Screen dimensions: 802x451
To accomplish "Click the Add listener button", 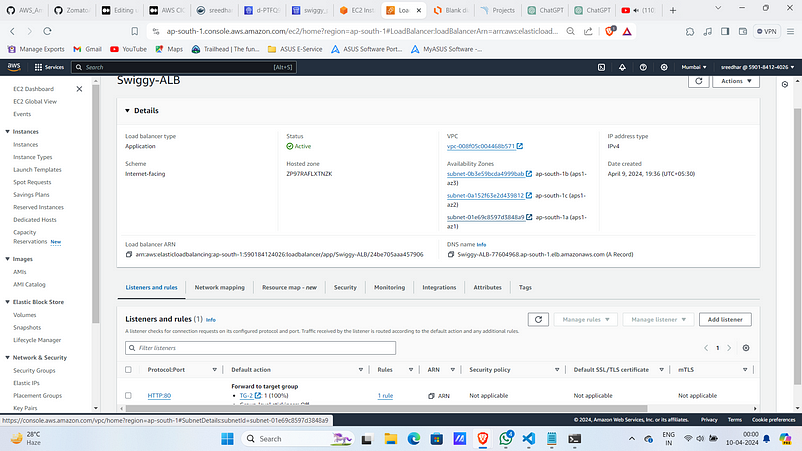I will (x=725, y=320).
